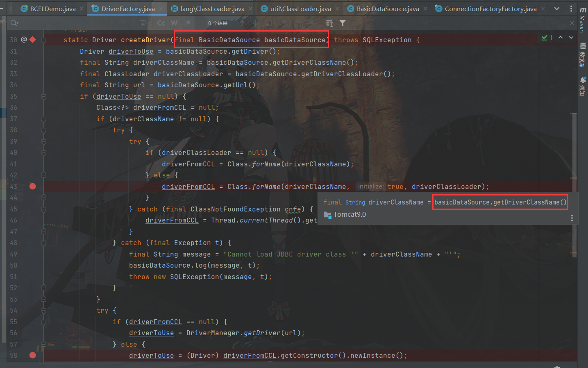Toggle the breakpoint on line 43

[x=33, y=186]
